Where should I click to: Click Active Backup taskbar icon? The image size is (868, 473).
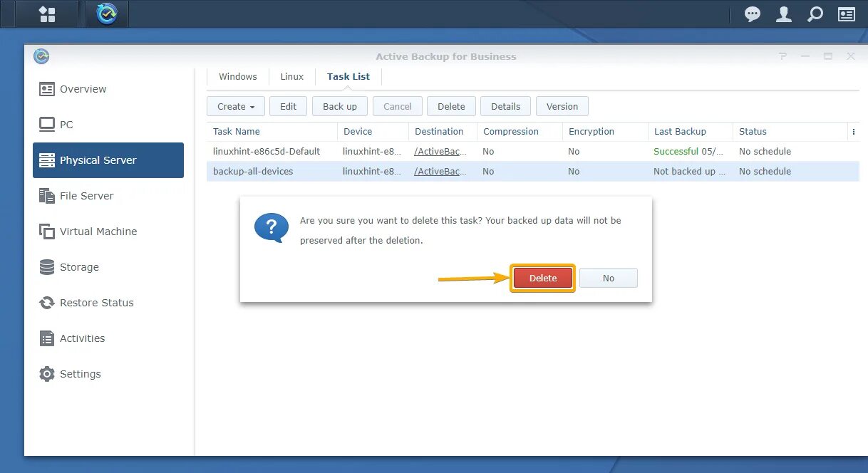pos(107,14)
